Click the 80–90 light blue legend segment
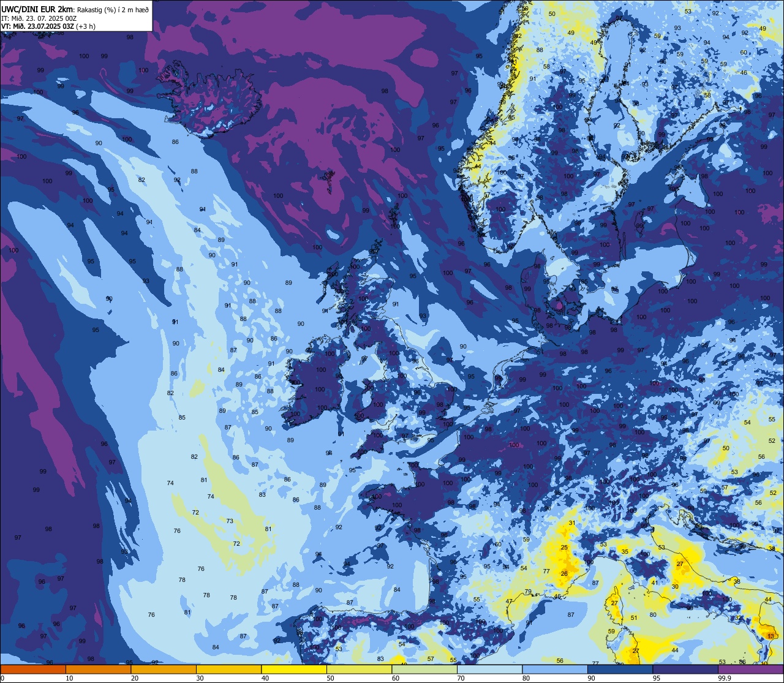Screen dimensions: 784x683 point(555,669)
